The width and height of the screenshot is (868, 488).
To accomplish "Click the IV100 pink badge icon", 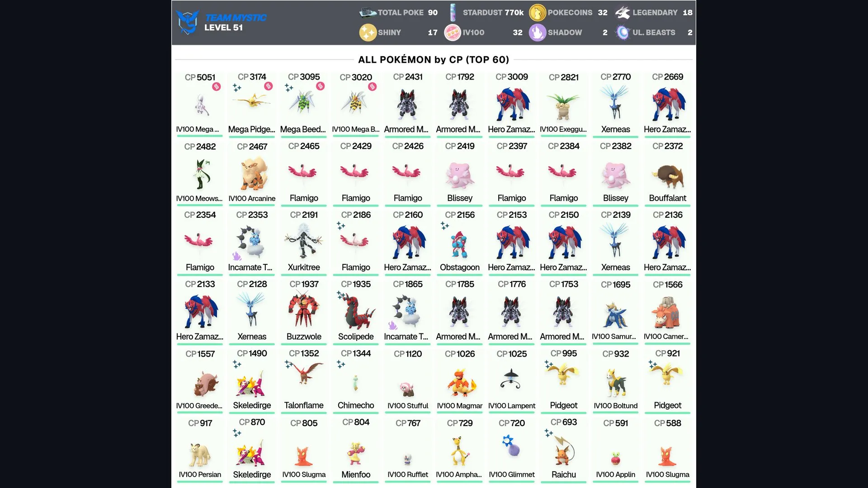I will tap(453, 33).
